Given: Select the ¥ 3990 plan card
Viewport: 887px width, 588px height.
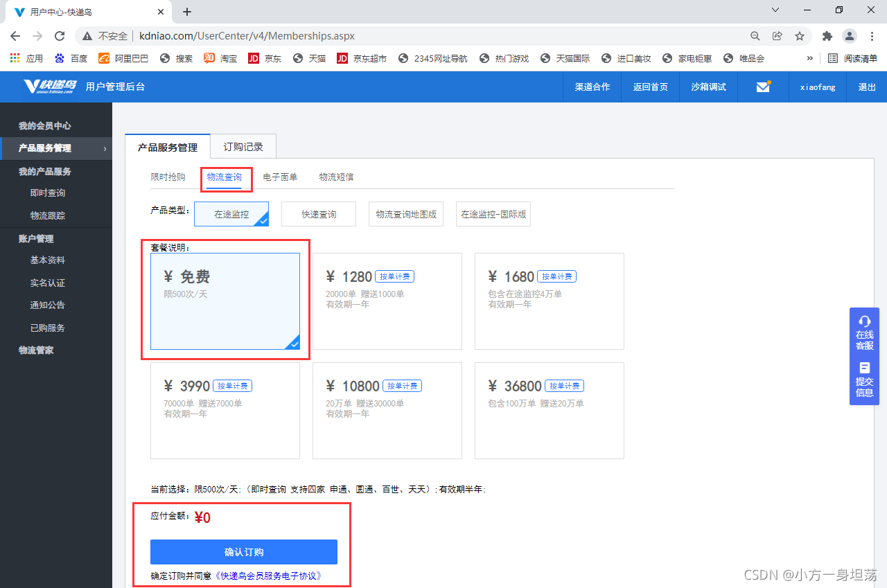Looking at the screenshot, I should click(x=225, y=411).
